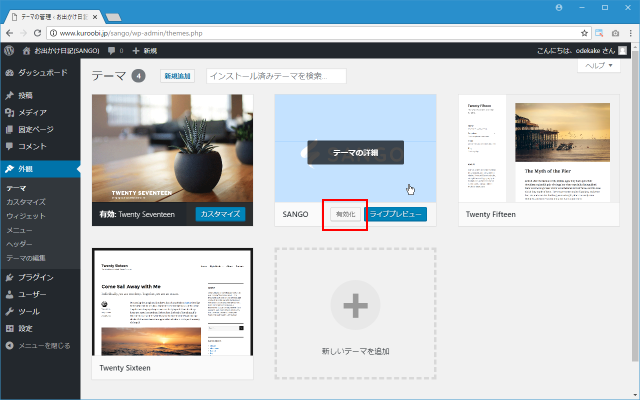The image size is (640, 400).
Task: Open テーマの編集 submenu item
Action: pyautogui.click(x=26, y=258)
